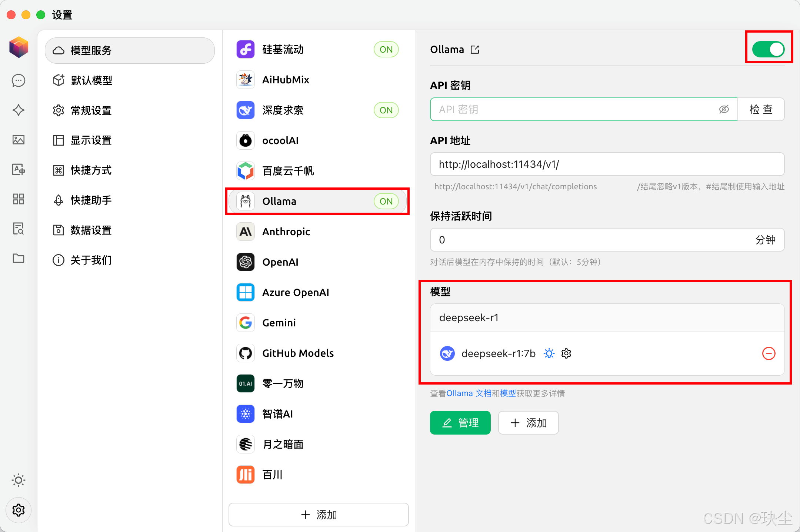This screenshot has width=800, height=532.
Task: Click the green 管理 button
Action: pyautogui.click(x=460, y=423)
